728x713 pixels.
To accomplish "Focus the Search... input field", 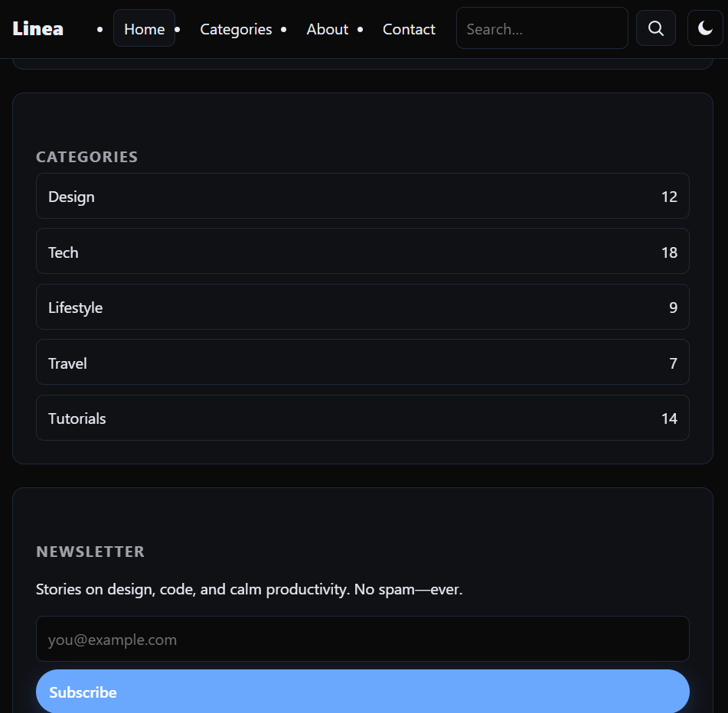I will pyautogui.click(x=542, y=28).
